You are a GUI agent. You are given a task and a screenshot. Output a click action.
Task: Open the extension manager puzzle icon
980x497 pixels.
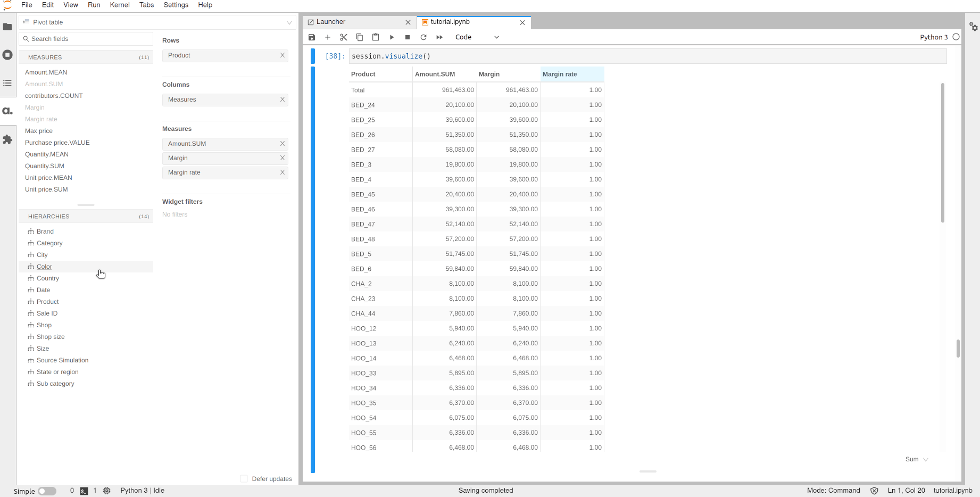point(7,139)
